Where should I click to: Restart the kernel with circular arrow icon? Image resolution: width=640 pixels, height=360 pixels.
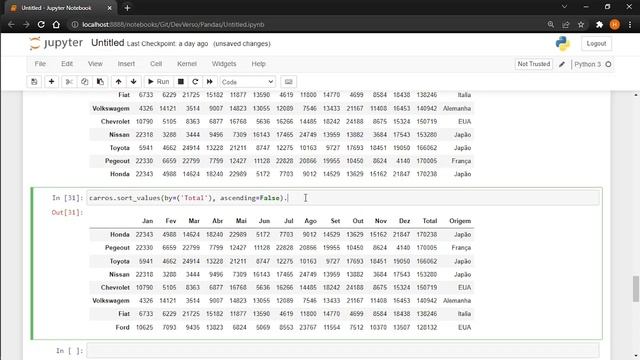point(195,82)
